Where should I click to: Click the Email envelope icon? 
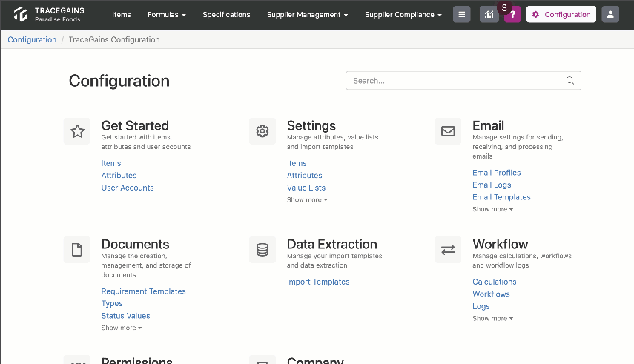point(448,131)
